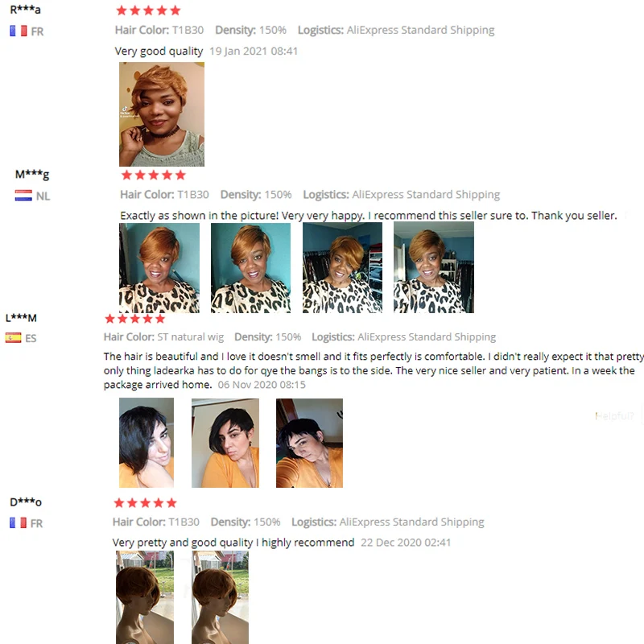Click the faded Helpful? link
The image size is (644, 644).
tap(614, 416)
